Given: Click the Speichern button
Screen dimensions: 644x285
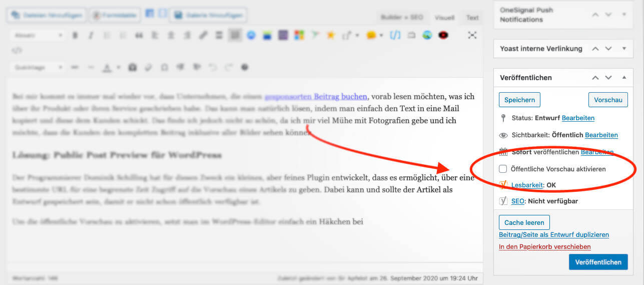Looking at the screenshot, I should 519,100.
